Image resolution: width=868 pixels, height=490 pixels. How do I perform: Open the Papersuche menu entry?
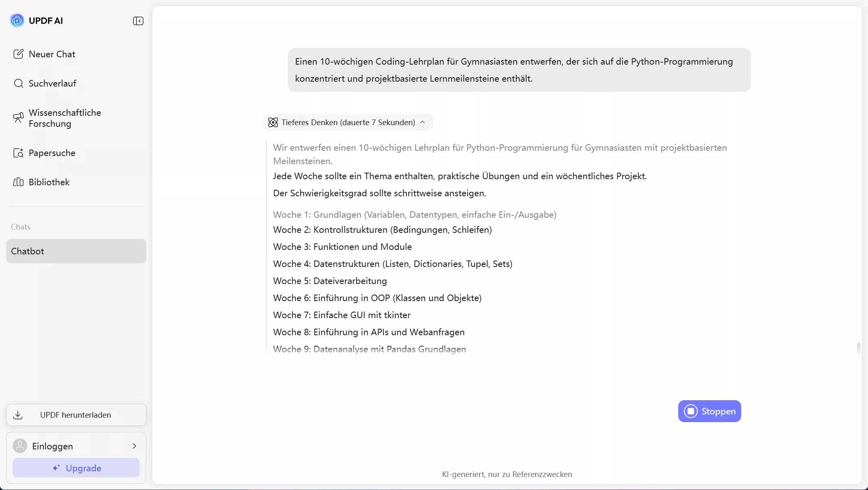(52, 153)
